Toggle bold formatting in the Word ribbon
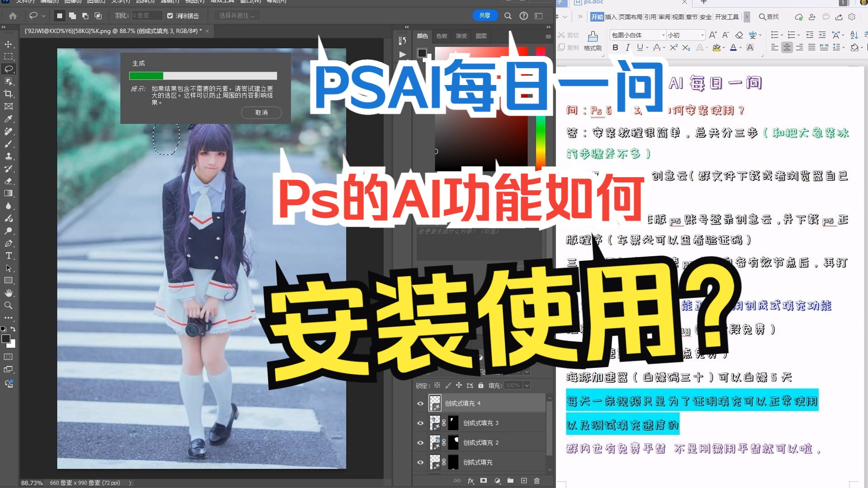868x488 pixels. pos(615,47)
